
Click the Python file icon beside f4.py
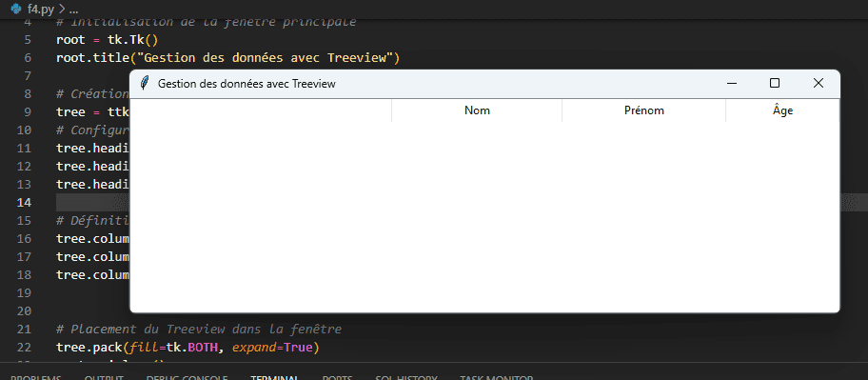[16, 10]
